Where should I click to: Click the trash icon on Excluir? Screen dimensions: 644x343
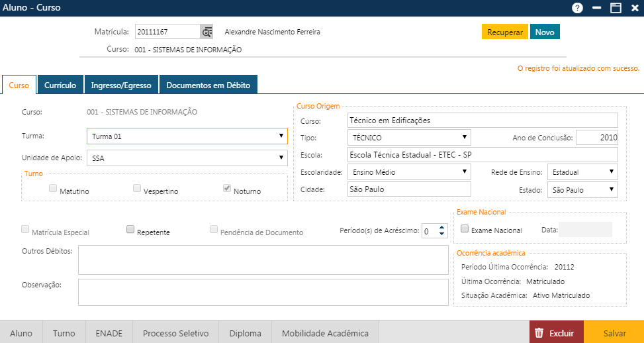[x=539, y=333]
